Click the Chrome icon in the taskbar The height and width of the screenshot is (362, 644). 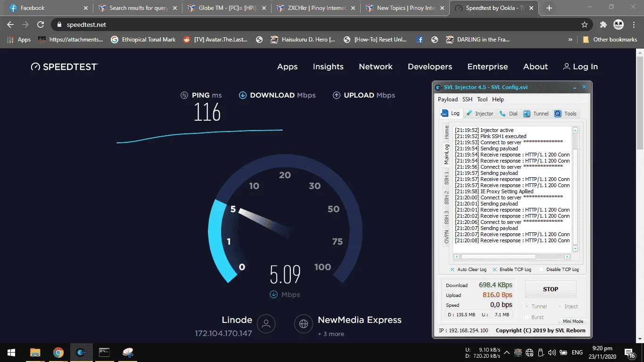click(58, 353)
